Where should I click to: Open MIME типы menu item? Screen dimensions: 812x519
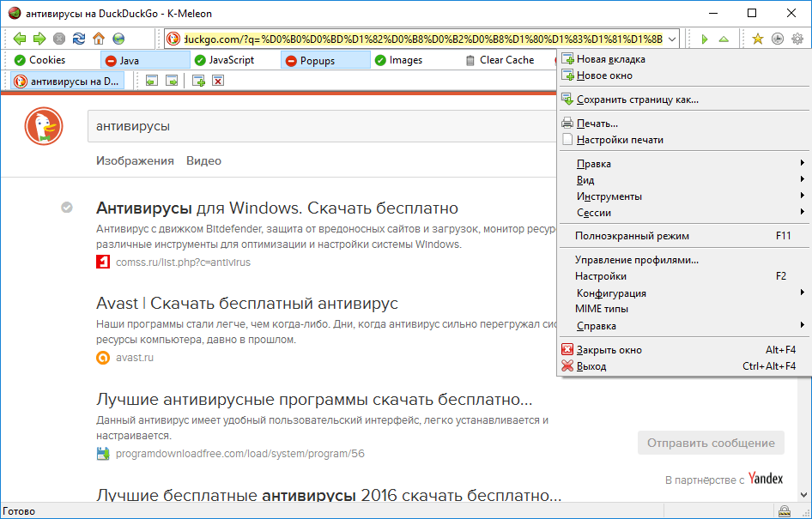pos(683,310)
